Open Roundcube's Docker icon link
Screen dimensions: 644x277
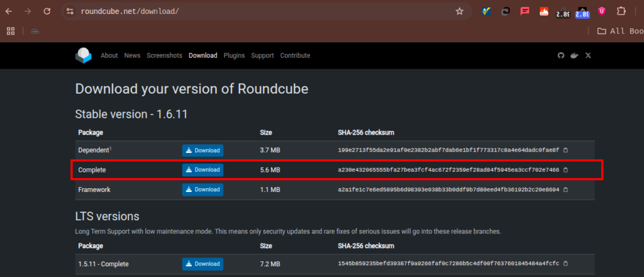click(574, 55)
